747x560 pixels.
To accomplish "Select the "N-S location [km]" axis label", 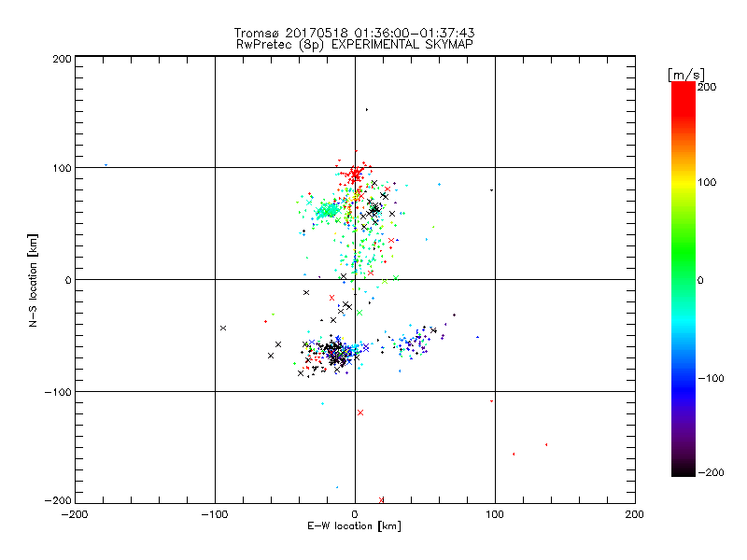I will coord(33,280).
